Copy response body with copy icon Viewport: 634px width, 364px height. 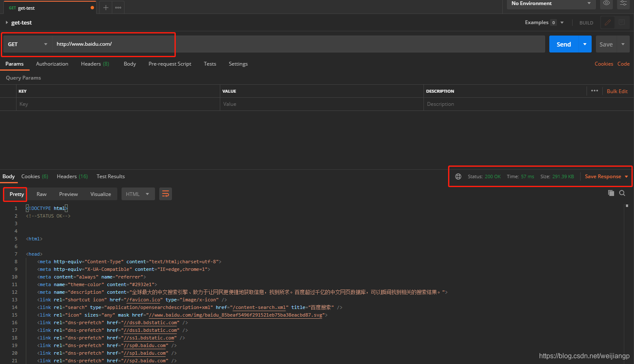coord(611,193)
